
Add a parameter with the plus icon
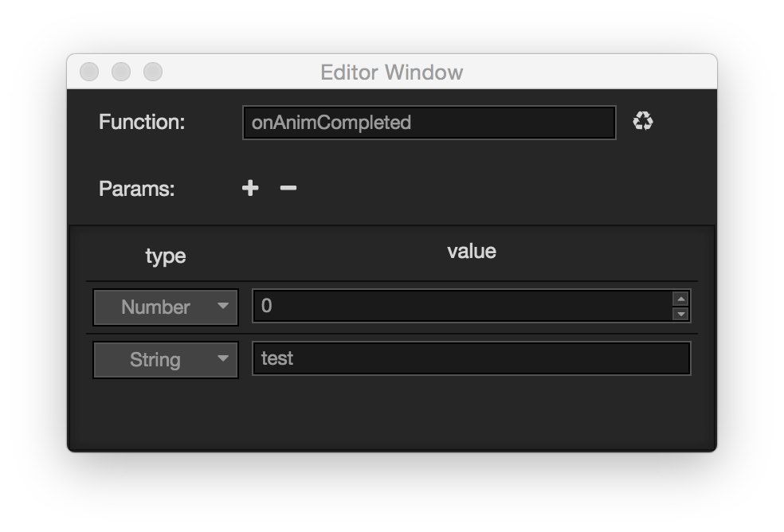click(250, 188)
